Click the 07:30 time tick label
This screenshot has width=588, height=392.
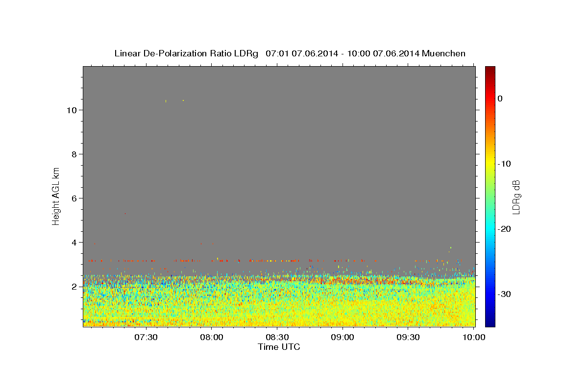pyautogui.click(x=146, y=337)
